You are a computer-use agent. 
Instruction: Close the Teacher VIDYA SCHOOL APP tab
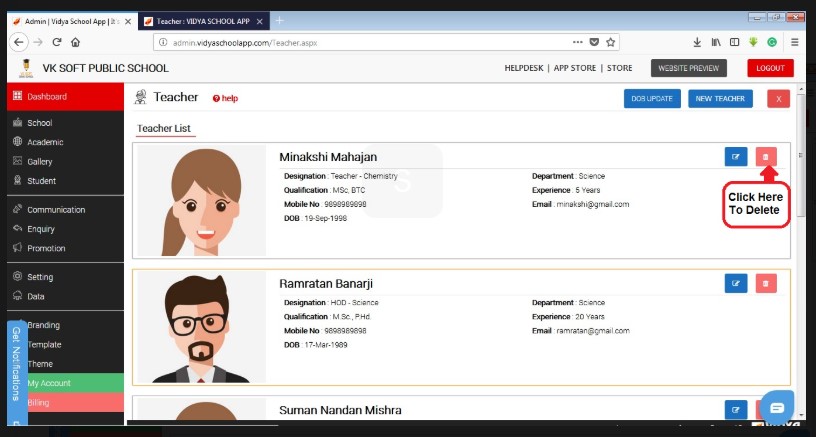(x=260, y=21)
